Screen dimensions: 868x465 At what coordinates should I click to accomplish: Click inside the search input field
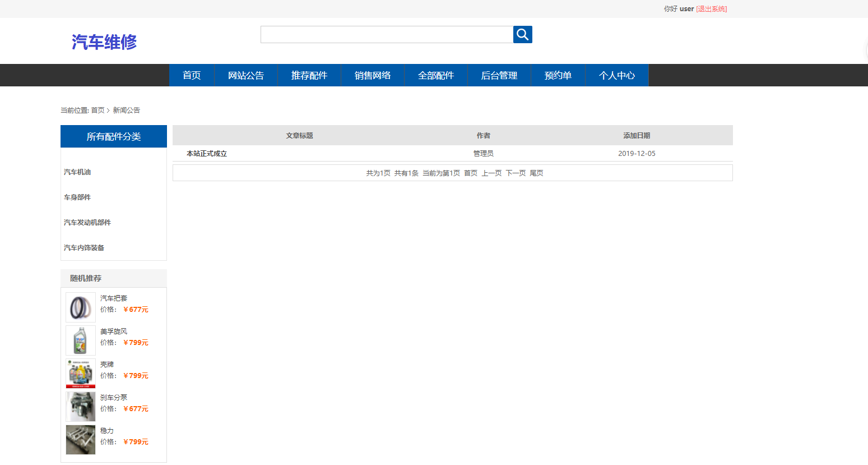387,34
